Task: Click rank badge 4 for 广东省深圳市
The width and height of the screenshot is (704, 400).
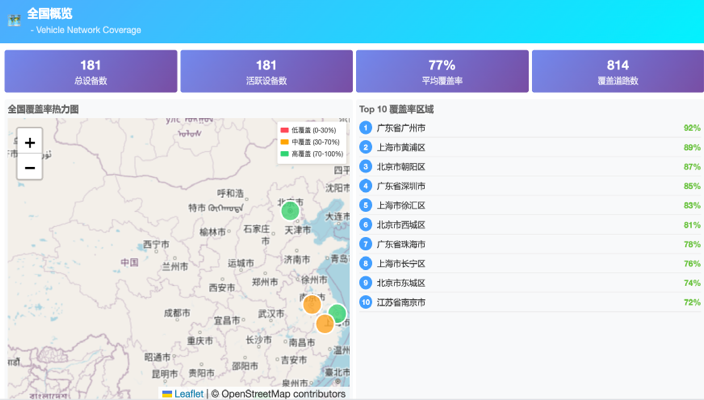Action: [x=365, y=186]
